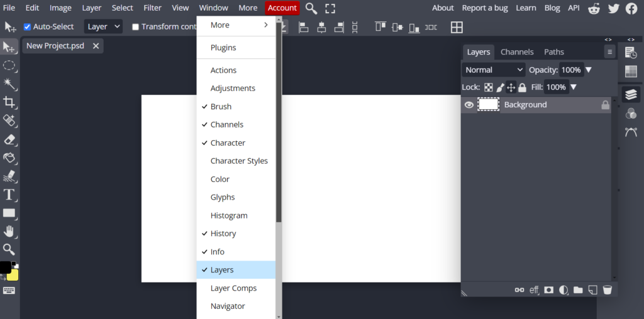Open Layers panel options menu
Screen dimensions: 644x319
coord(609,52)
